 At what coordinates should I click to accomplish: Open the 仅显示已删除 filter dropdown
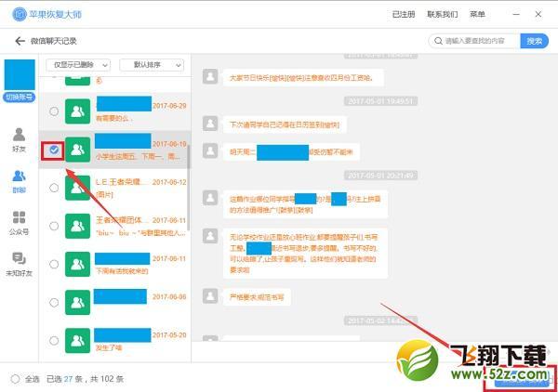(x=78, y=65)
